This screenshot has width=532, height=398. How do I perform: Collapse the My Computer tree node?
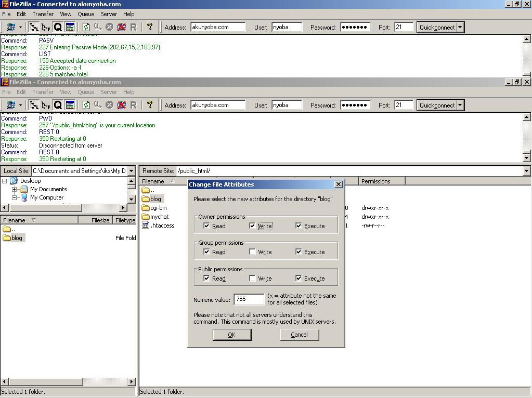pyautogui.click(x=14, y=197)
